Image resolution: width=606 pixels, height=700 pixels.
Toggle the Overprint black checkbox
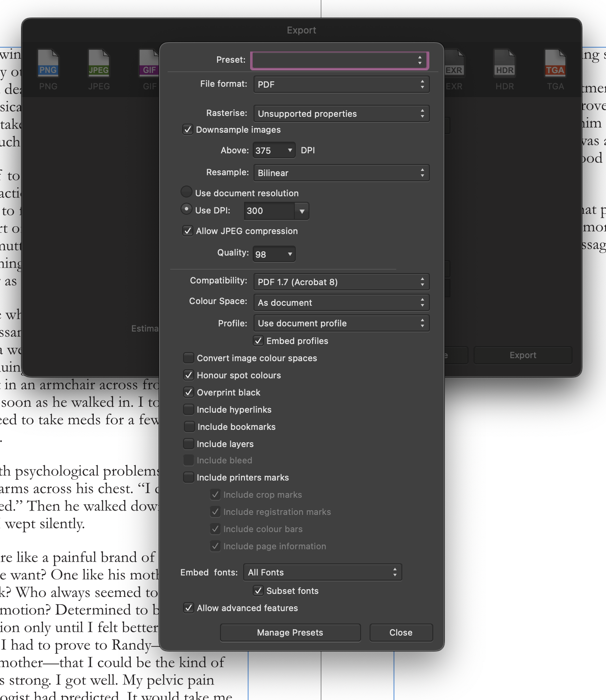pyautogui.click(x=188, y=393)
